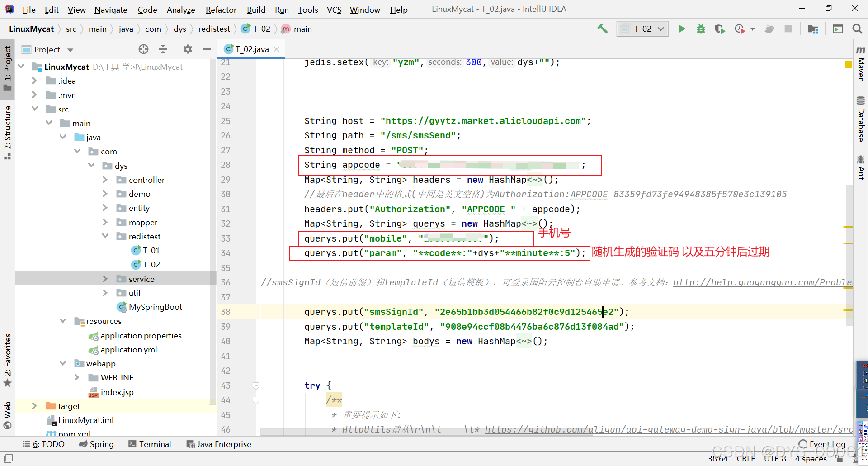Click the 4 spaces indent setting
The width and height of the screenshot is (868, 466).
(x=811, y=458)
